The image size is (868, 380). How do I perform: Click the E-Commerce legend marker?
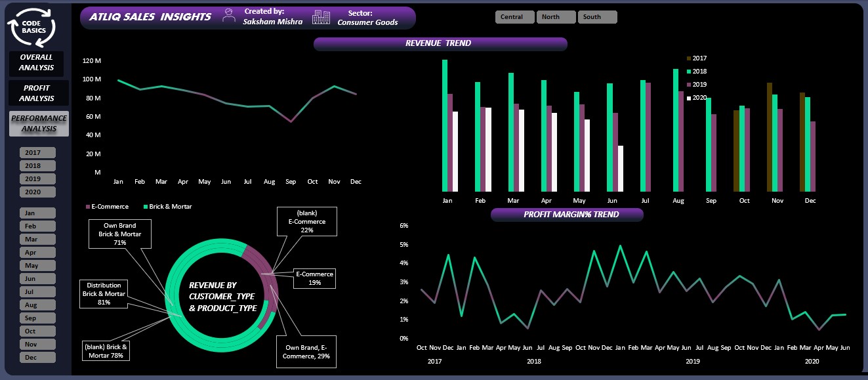(x=87, y=207)
